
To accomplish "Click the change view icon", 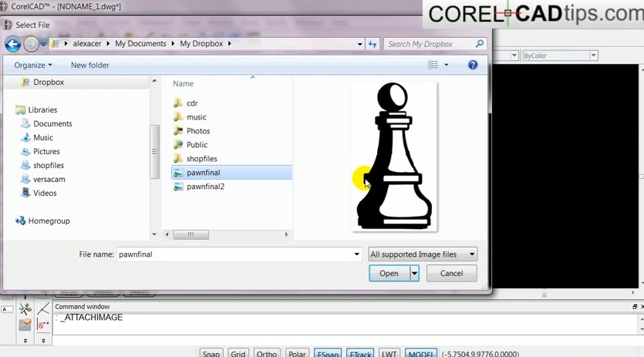I will coord(433,65).
